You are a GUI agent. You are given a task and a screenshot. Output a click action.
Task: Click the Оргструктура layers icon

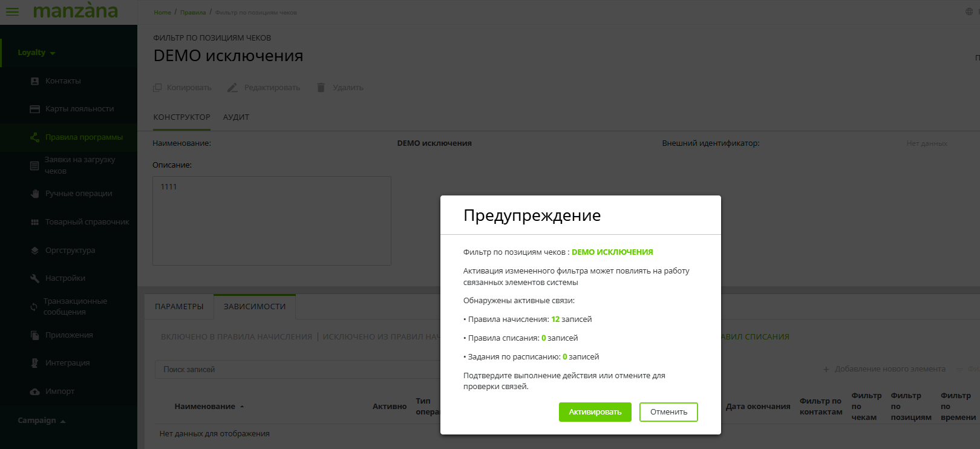(34, 251)
